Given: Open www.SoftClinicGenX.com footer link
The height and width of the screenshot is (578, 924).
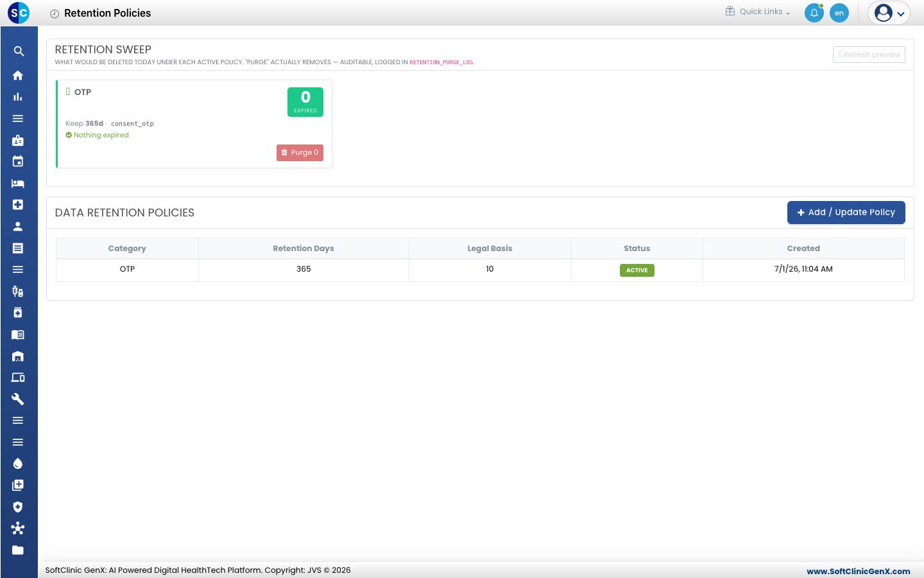Looking at the screenshot, I should pyautogui.click(x=859, y=571).
